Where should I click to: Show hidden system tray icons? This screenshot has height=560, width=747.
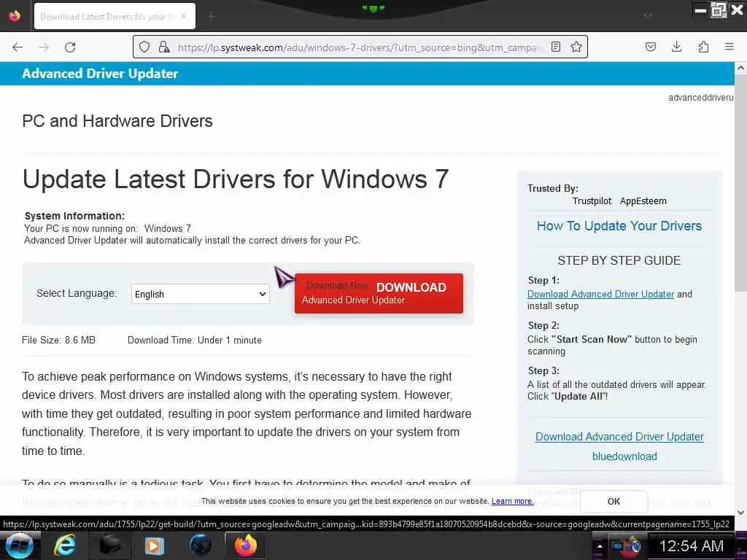(600, 546)
